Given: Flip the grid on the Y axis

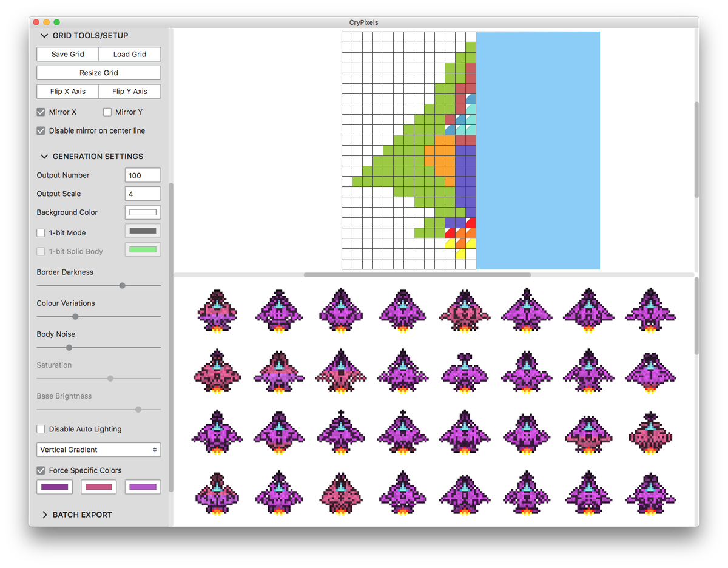Looking at the screenshot, I should click(130, 92).
